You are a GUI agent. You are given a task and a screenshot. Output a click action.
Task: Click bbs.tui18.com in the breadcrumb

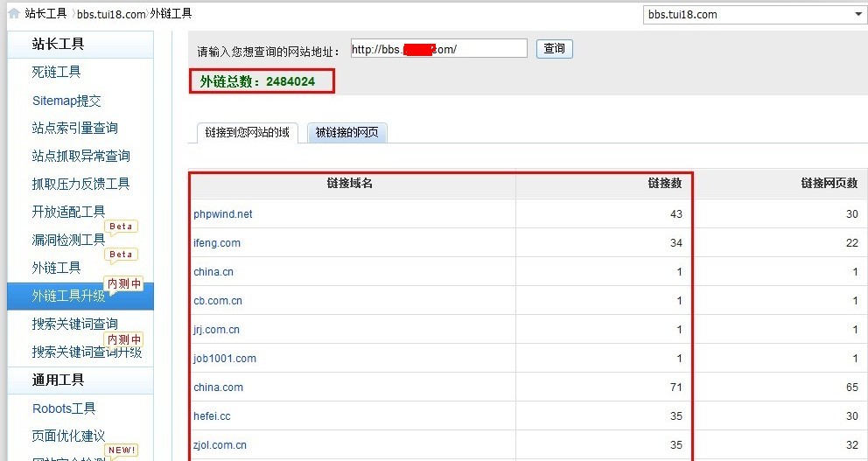(x=111, y=14)
